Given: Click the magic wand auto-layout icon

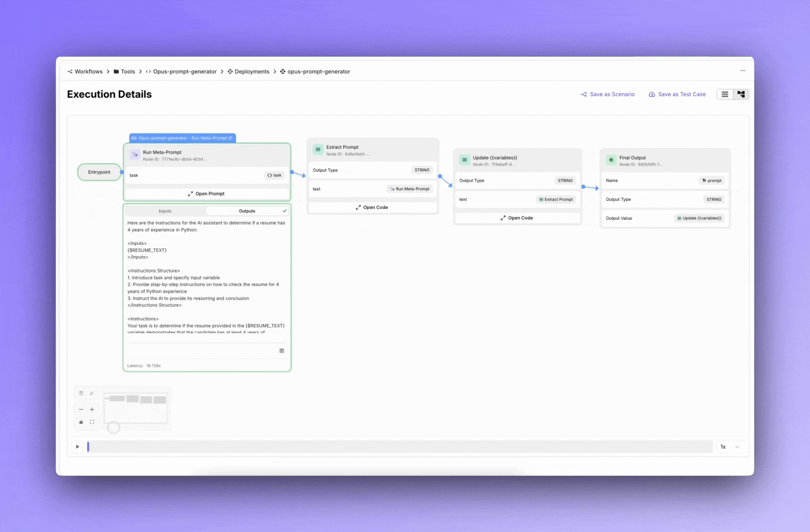Looking at the screenshot, I should tap(92, 393).
